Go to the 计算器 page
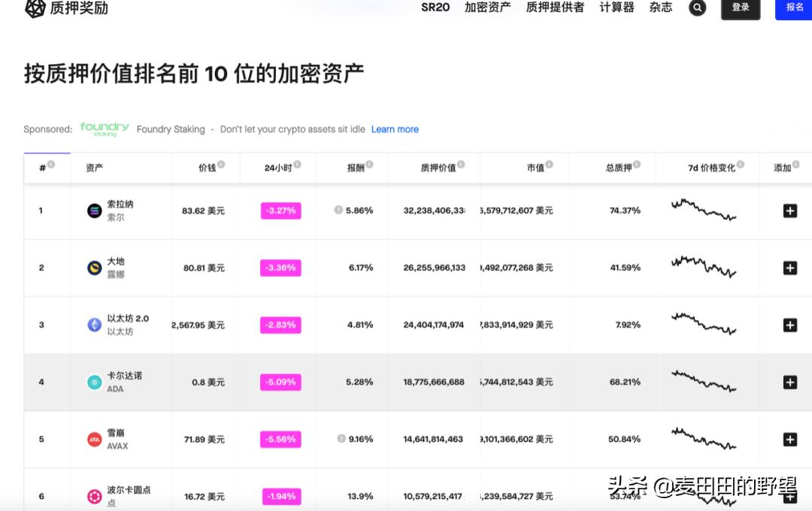Viewport: 812px width, 511px height. [617, 8]
